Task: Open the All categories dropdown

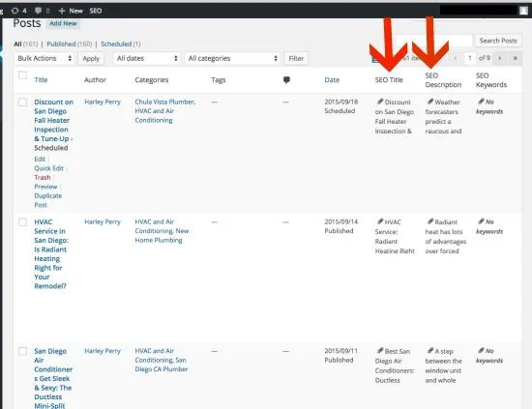Action: pyautogui.click(x=232, y=58)
